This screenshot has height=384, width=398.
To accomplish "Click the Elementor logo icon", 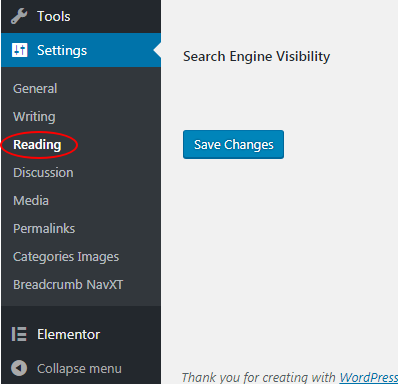I will [19, 334].
